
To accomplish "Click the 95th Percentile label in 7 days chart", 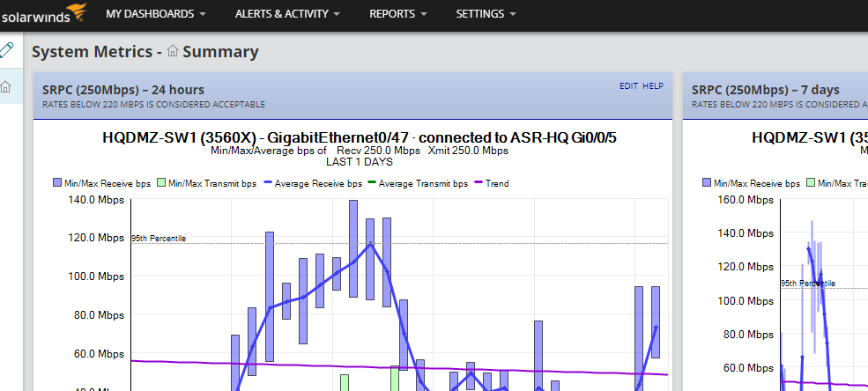I will pyautogui.click(x=808, y=284).
